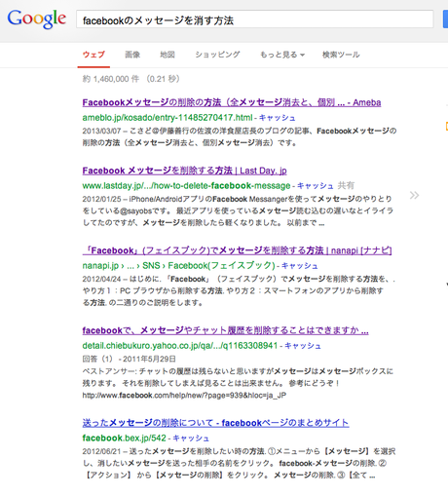
Task: Open the ショッピング tab
Action: 217,55
